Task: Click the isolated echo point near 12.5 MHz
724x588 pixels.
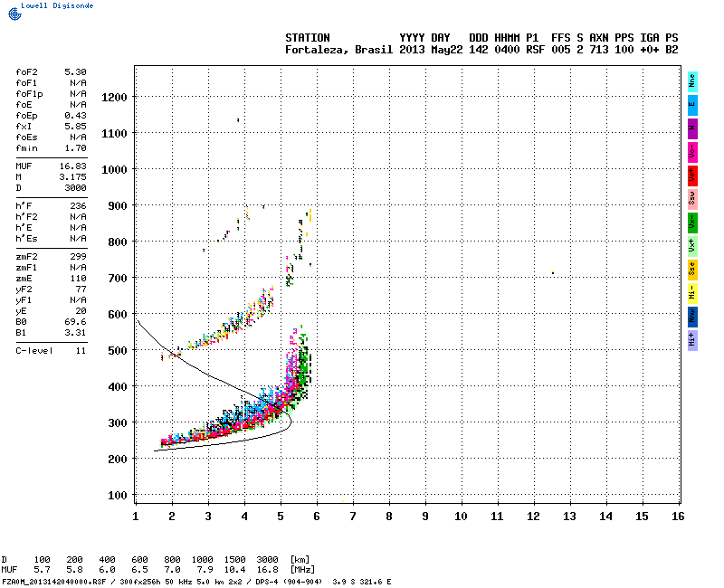Action: [552, 273]
